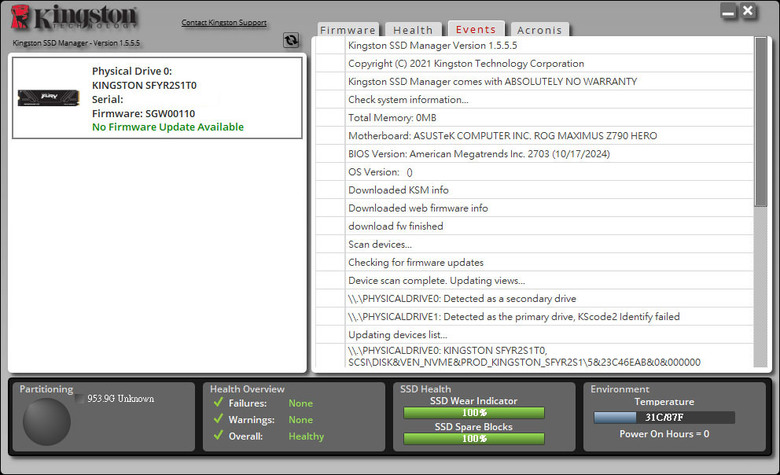
Task: Select the 'SCSI\DISK&VEN_NVME&PROD_KINGSTON' event row
Action: click(x=534, y=356)
